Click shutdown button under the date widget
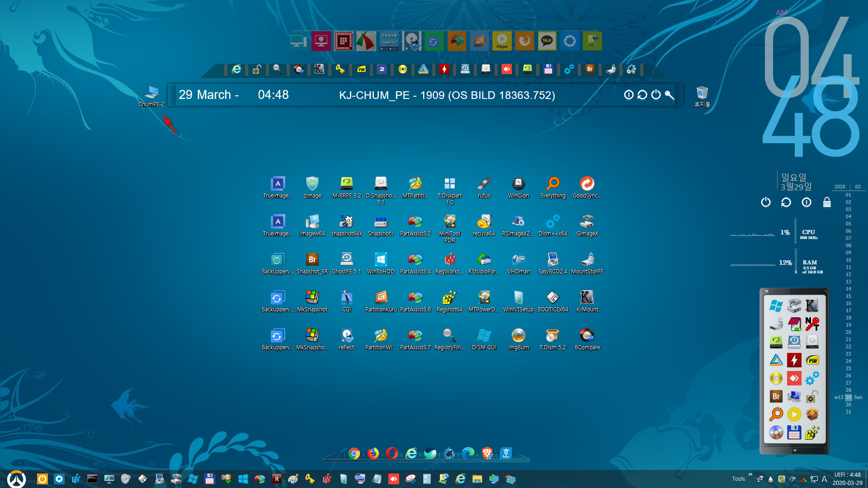The width and height of the screenshot is (868, 488). click(x=765, y=202)
